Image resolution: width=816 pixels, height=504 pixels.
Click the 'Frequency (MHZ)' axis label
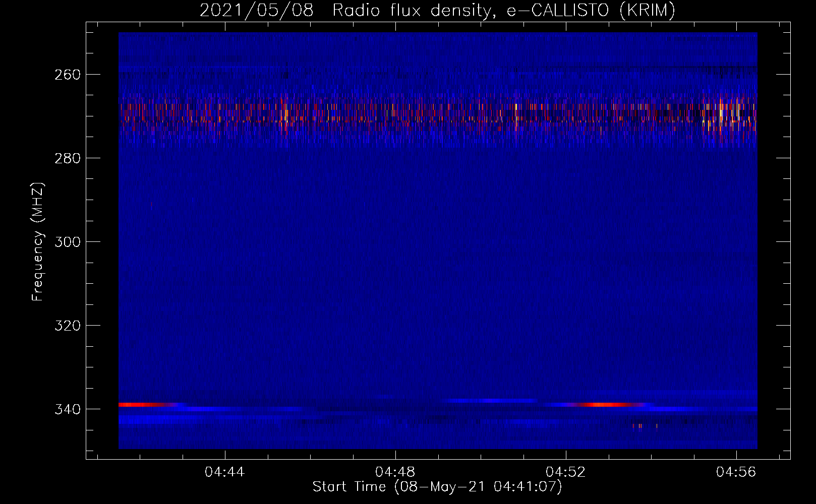pyautogui.click(x=38, y=242)
